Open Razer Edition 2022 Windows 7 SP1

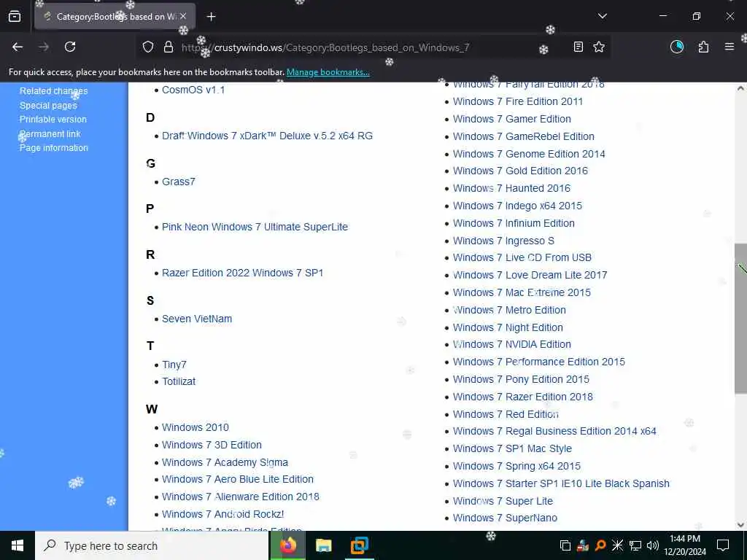point(242,273)
